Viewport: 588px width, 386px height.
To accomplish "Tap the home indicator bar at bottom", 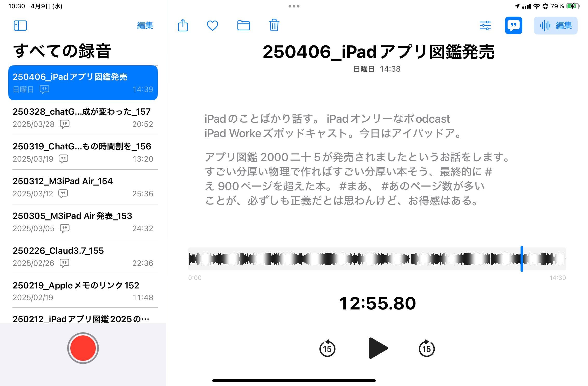I will (x=294, y=381).
